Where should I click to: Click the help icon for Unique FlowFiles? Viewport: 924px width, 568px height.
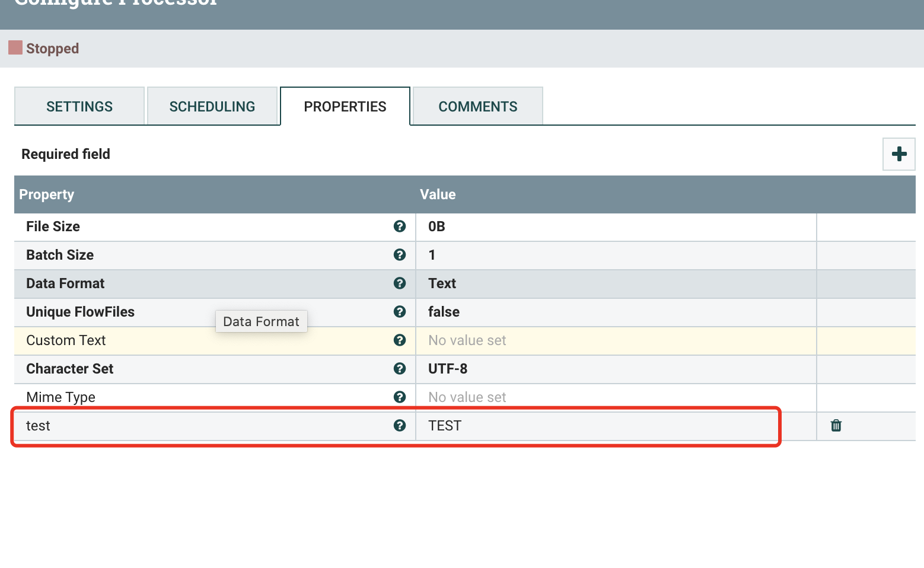coord(400,312)
